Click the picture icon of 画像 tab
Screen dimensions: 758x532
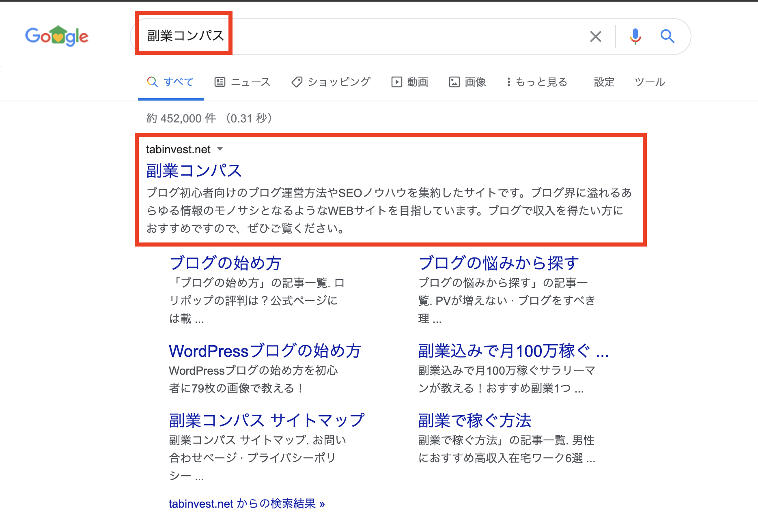point(454,82)
